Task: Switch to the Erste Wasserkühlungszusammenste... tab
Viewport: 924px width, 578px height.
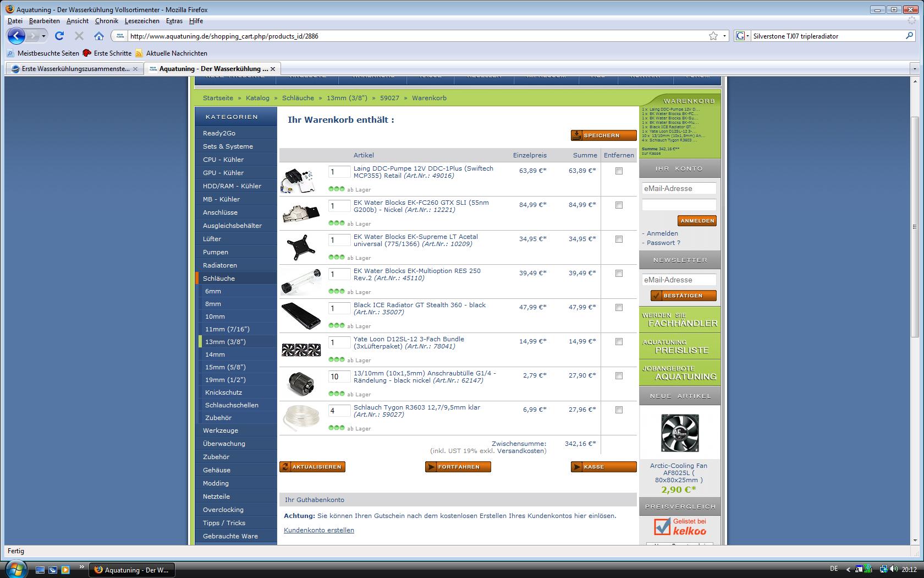Action: pyautogui.click(x=75, y=69)
